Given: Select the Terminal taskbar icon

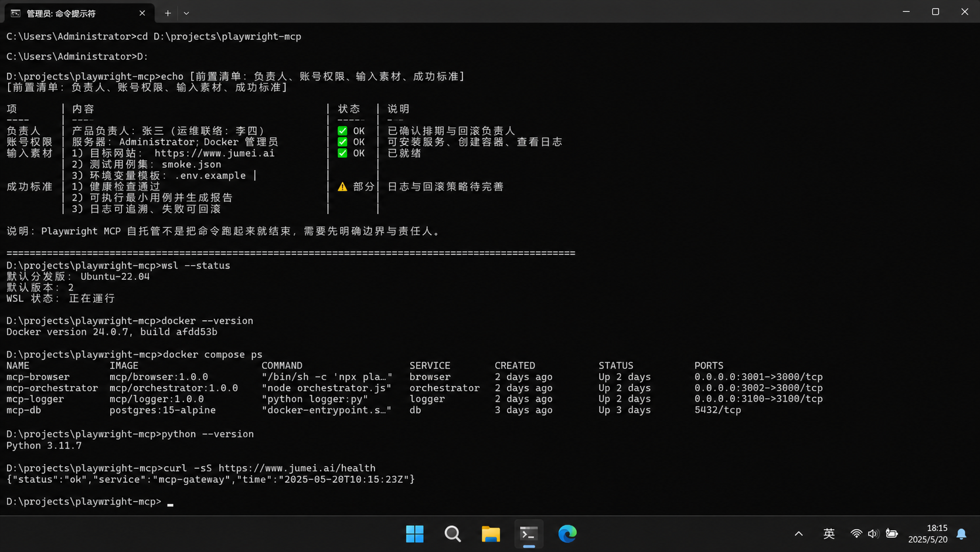Looking at the screenshot, I should pyautogui.click(x=529, y=534).
